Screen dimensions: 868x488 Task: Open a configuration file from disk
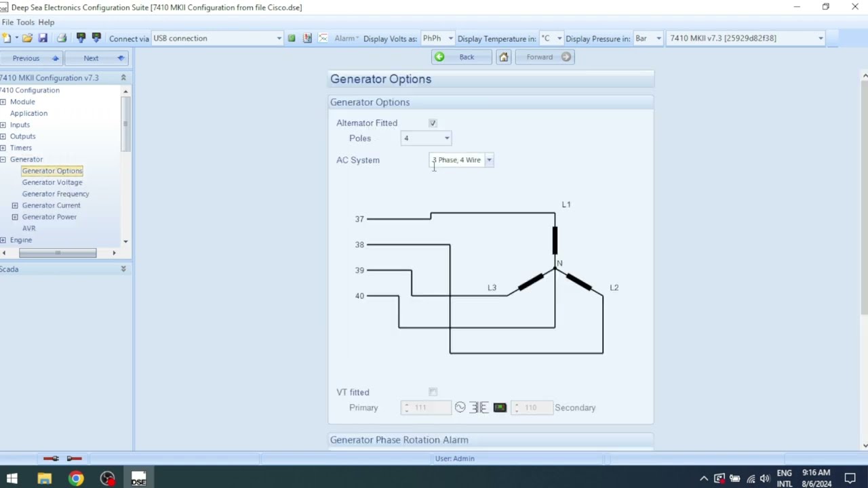pyautogui.click(x=27, y=39)
